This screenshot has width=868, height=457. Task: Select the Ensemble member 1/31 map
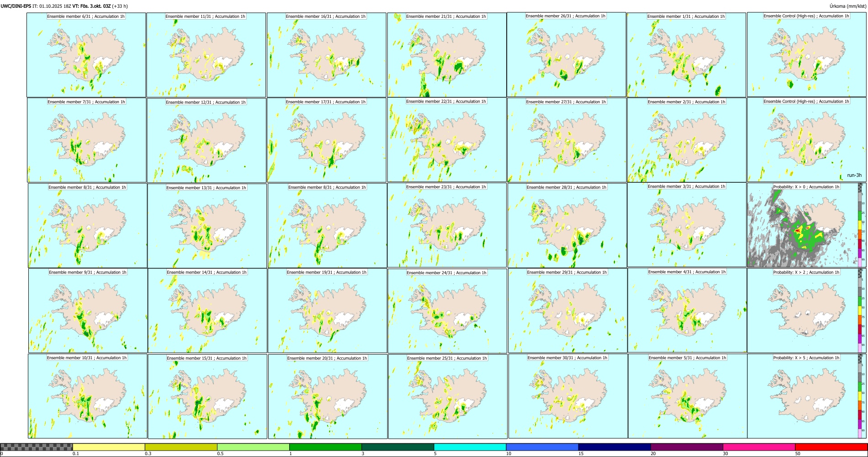coord(686,55)
